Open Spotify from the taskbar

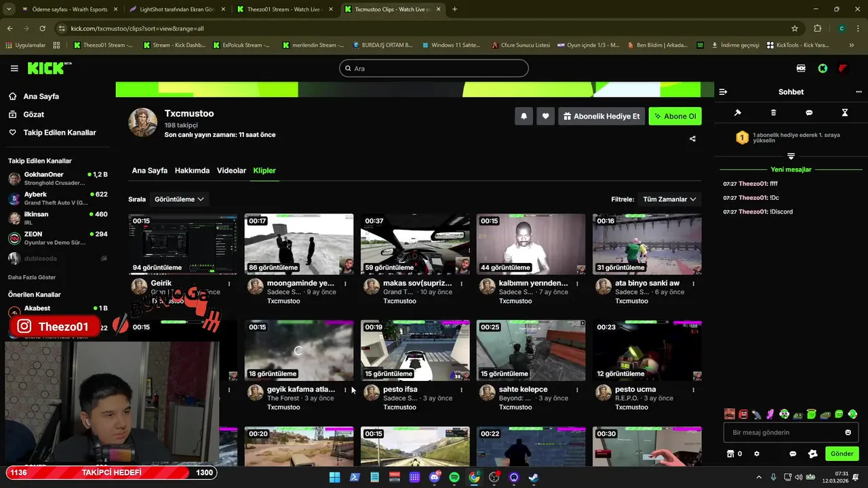pos(454,477)
